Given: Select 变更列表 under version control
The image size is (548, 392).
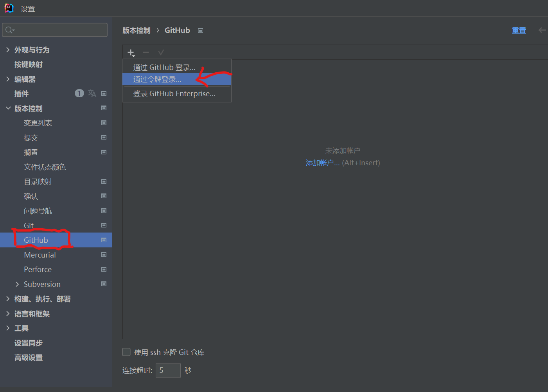Looking at the screenshot, I should point(38,123).
